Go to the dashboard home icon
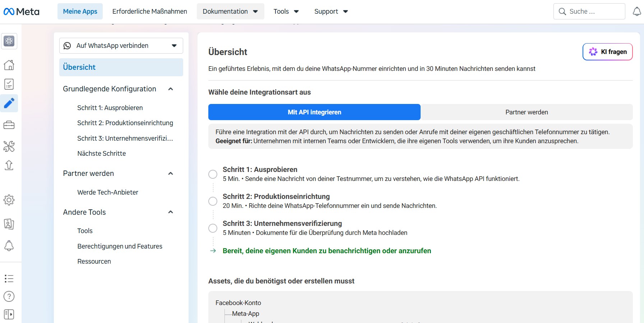Image resolution: width=644 pixels, height=323 pixels. (9, 65)
